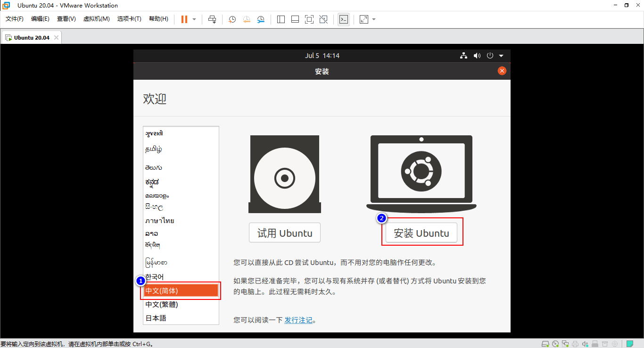This screenshot has height=348, width=644.
Task: Click the hard disk status bar icon
Action: 545,344
